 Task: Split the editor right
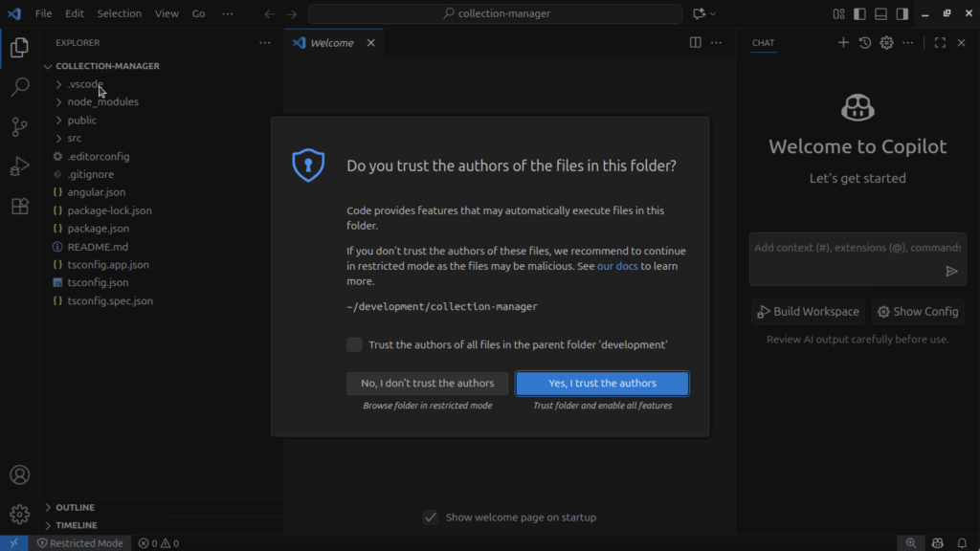[x=696, y=43]
